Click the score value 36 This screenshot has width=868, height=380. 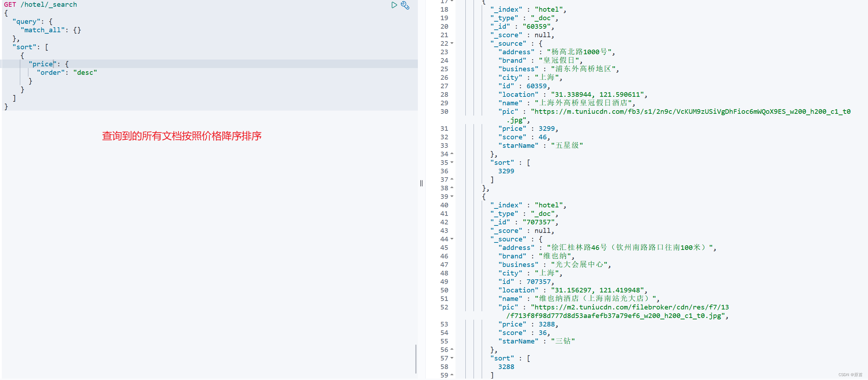pyautogui.click(x=542, y=333)
